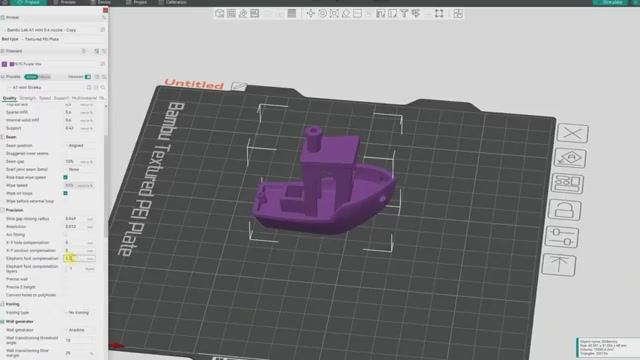Click the plate's upward arrow icon
The image size is (640, 360).
point(559,265)
